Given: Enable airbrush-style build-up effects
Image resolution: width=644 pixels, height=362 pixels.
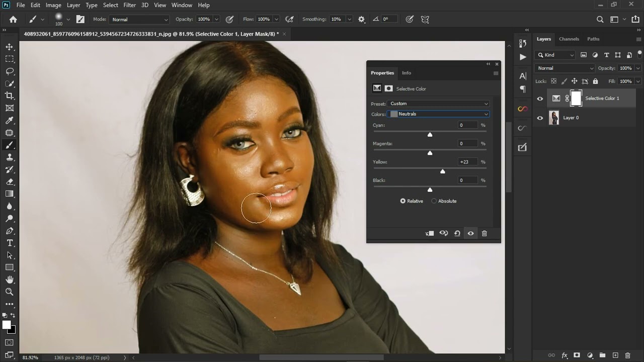Looking at the screenshot, I should [x=289, y=19].
